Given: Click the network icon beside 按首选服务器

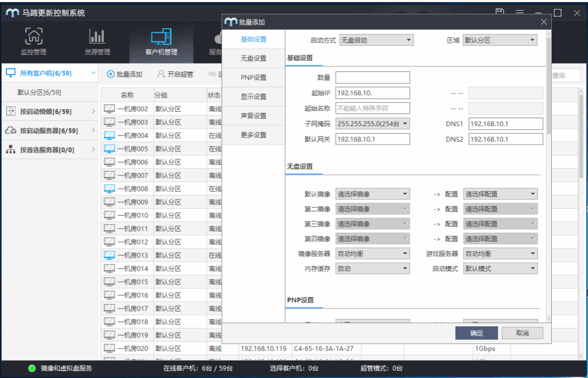Looking at the screenshot, I should tap(11, 149).
